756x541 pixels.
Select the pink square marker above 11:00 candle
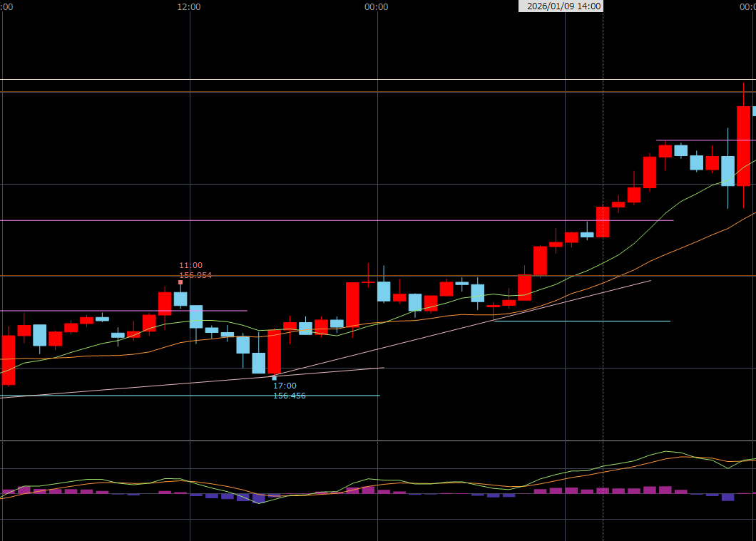click(180, 282)
